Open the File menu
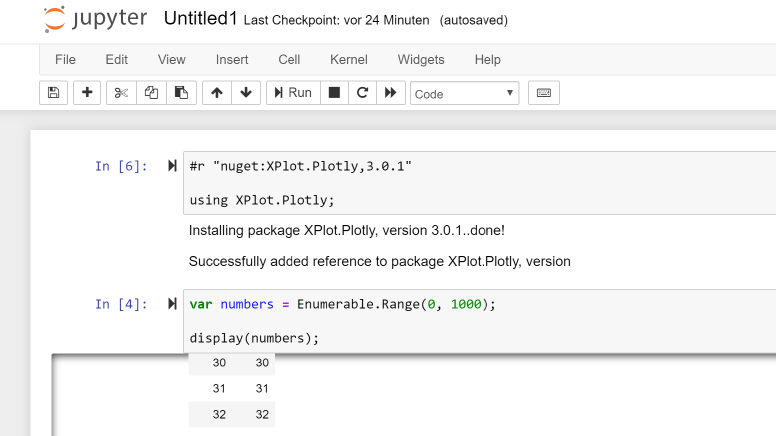 click(x=65, y=60)
